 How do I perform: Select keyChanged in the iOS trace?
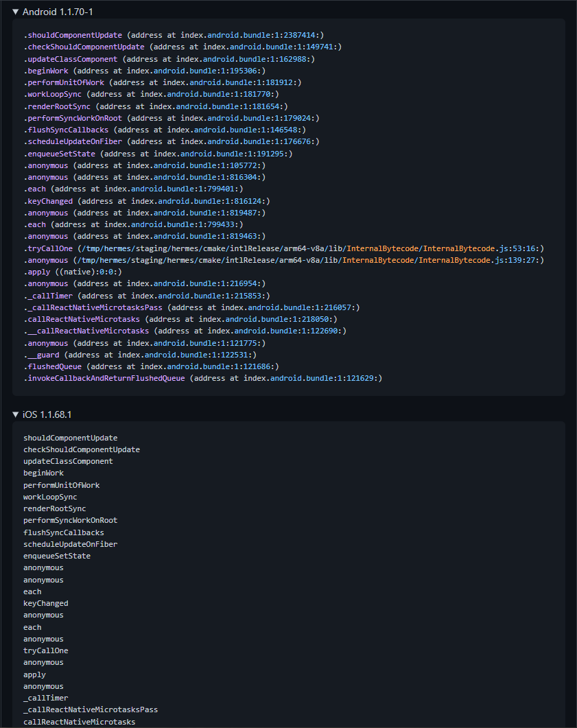click(46, 603)
